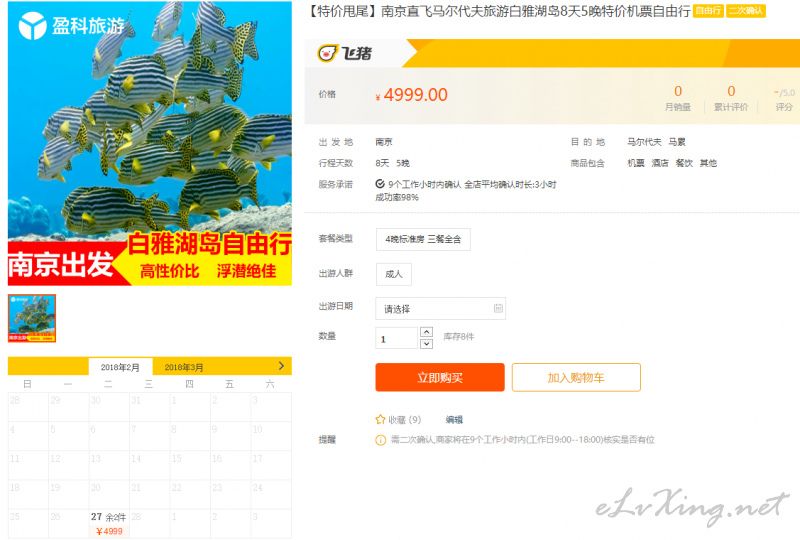Click the star favorite icon beside 收藏
The height and width of the screenshot is (540, 800).
point(380,420)
